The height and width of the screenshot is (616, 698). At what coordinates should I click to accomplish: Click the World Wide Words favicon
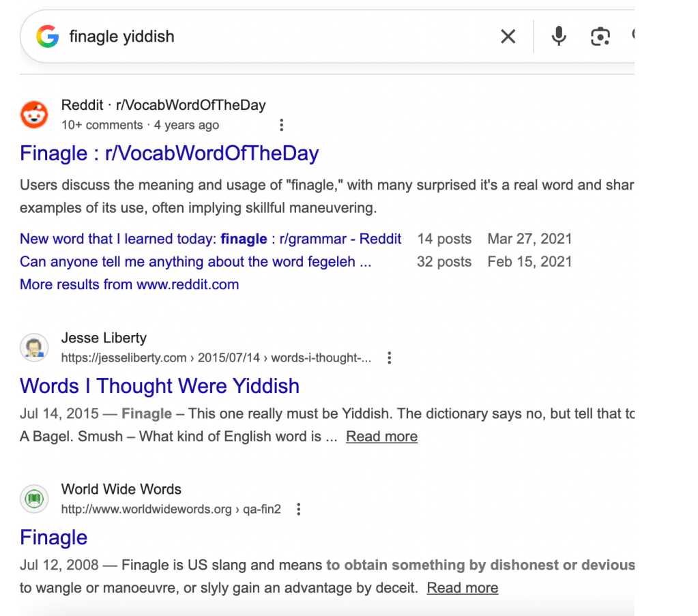[x=34, y=499]
